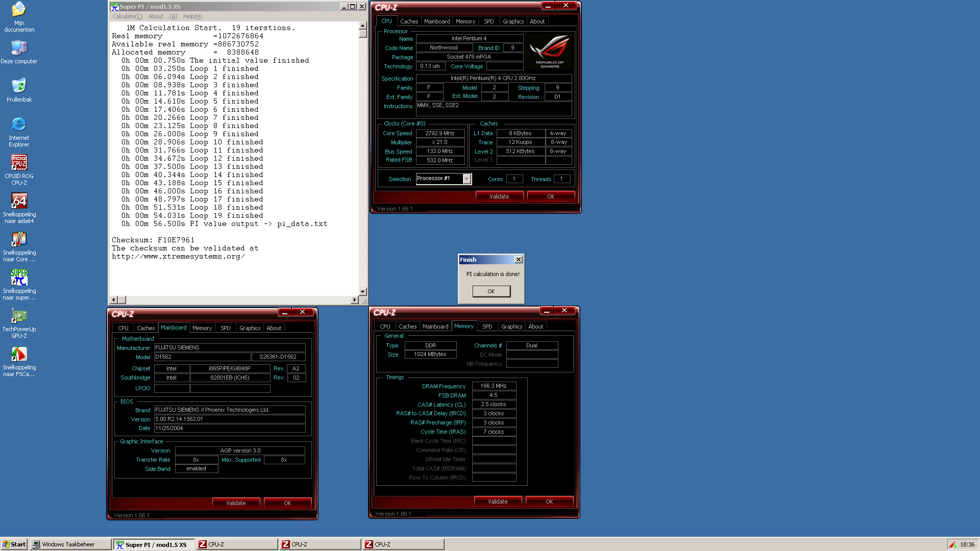Launch CPUID ROG CPU-Z shortcut
The image size is (980, 551).
[19, 170]
